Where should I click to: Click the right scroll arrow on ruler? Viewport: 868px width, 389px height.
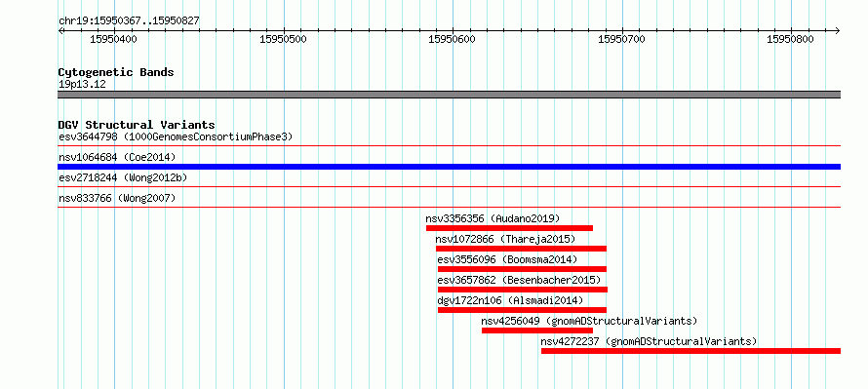tap(837, 30)
